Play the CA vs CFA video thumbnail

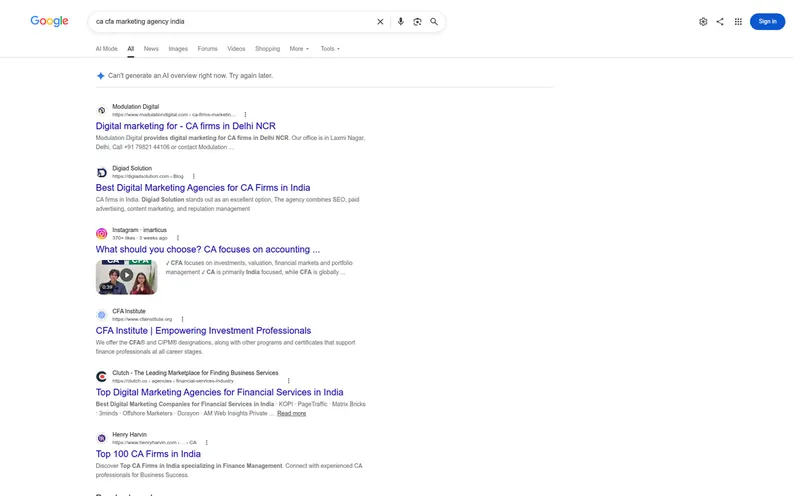click(127, 277)
